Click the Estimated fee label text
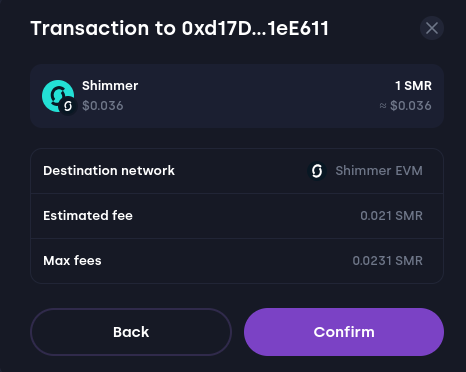The width and height of the screenshot is (466, 372). [88, 216]
